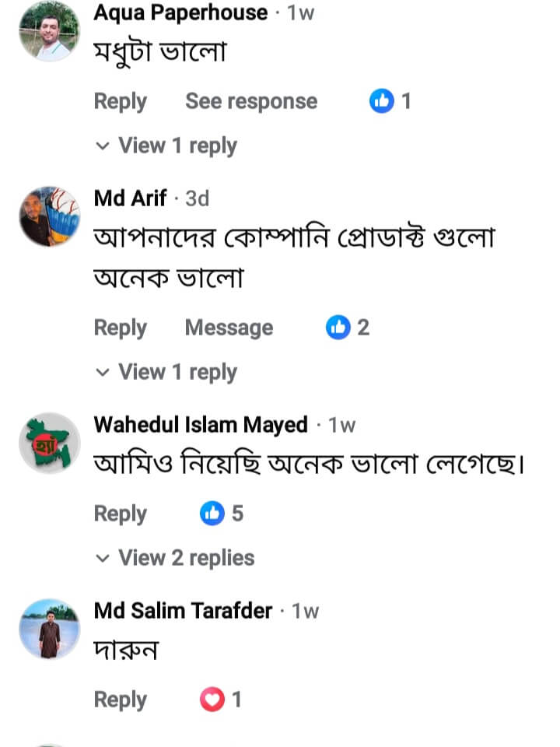Open Md Salim Tarafder profile name link
Screen dimensions: 560x747
(x=183, y=611)
